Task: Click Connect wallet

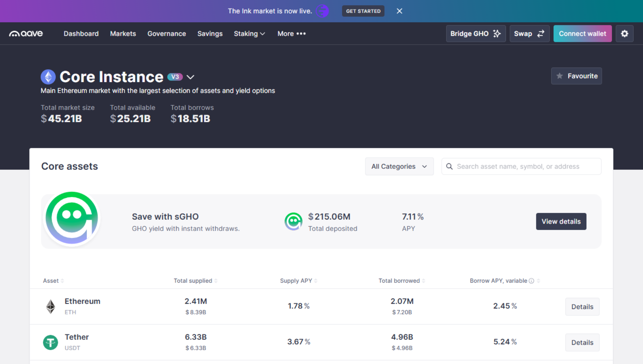Action: 582,34
